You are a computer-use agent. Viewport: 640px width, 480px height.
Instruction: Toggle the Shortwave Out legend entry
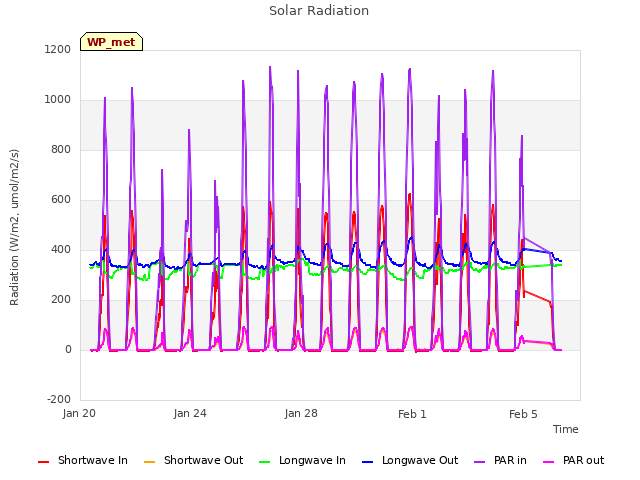click(x=193, y=460)
